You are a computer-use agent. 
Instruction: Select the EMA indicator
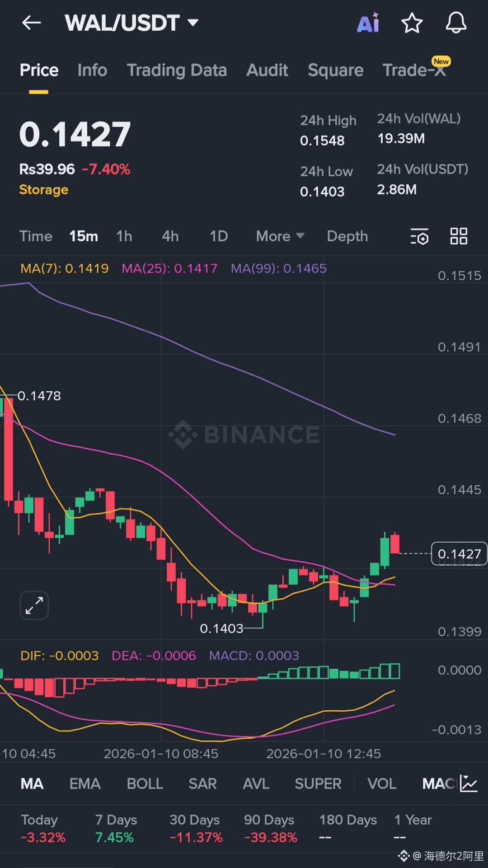(x=85, y=784)
